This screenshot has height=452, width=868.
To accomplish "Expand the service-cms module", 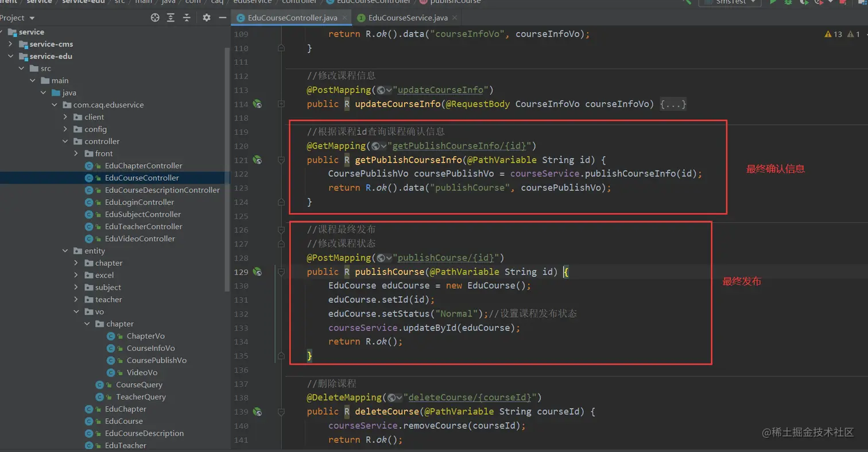I will (x=11, y=44).
